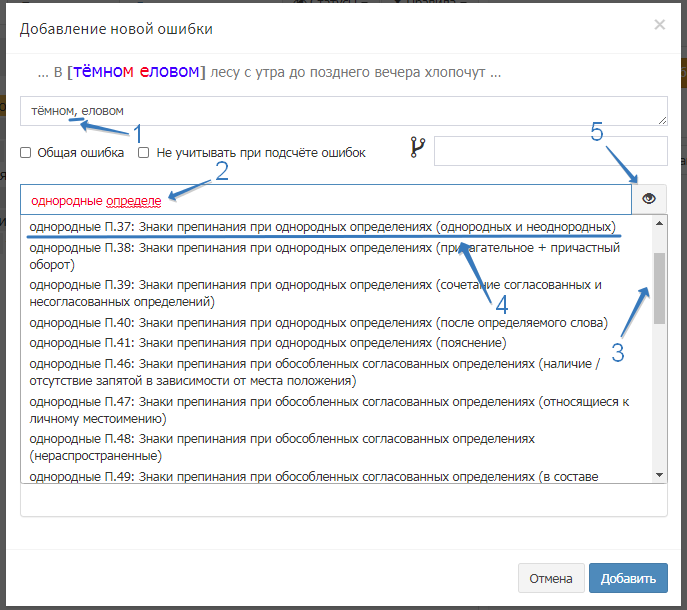This screenshot has height=610, width=687.
Task: Click the scroll up arrow of list
Action: [659, 223]
